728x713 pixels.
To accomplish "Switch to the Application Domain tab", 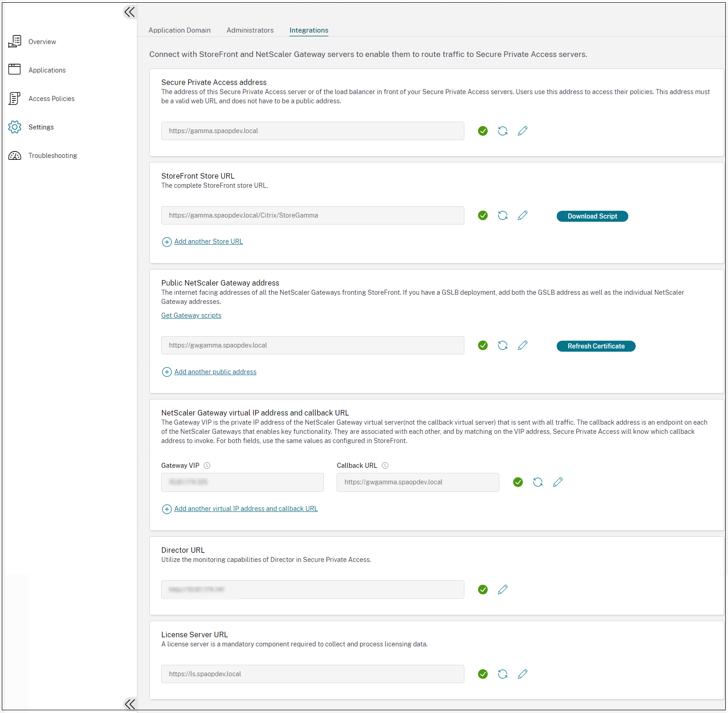I will click(180, 30).
